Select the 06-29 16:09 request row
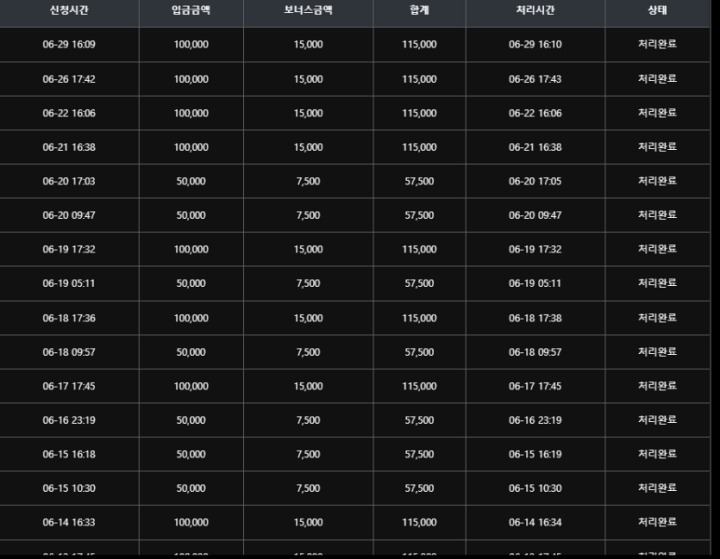Screen dimensions: 720x559 355,45
